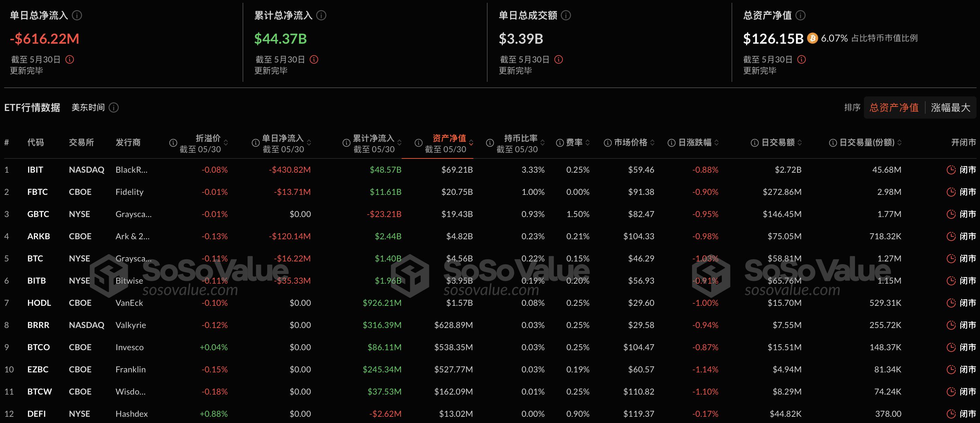The height and width of the screenshot is (423, 980).
Task: Click the clock icon in IBIT row
Action: pyautogui.click(x=951, y=170)
